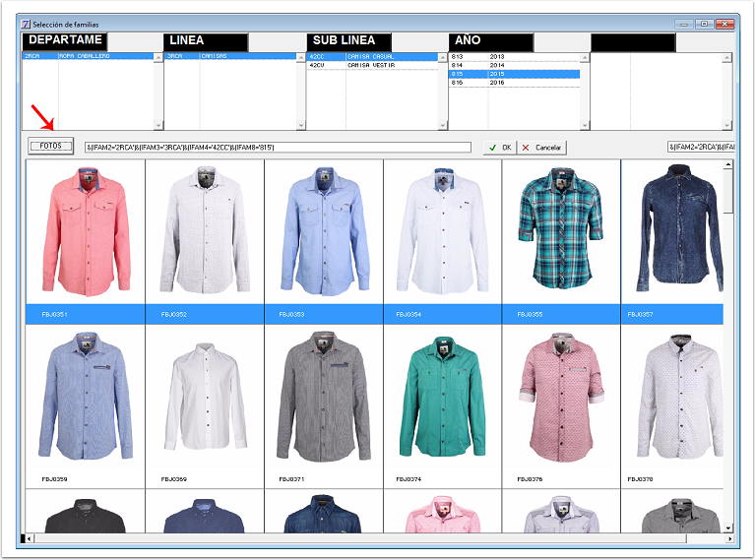This screenshot has height=560, width=755.
Task: Click department list scroll-down arrow
Action: (x=158, y=126)
